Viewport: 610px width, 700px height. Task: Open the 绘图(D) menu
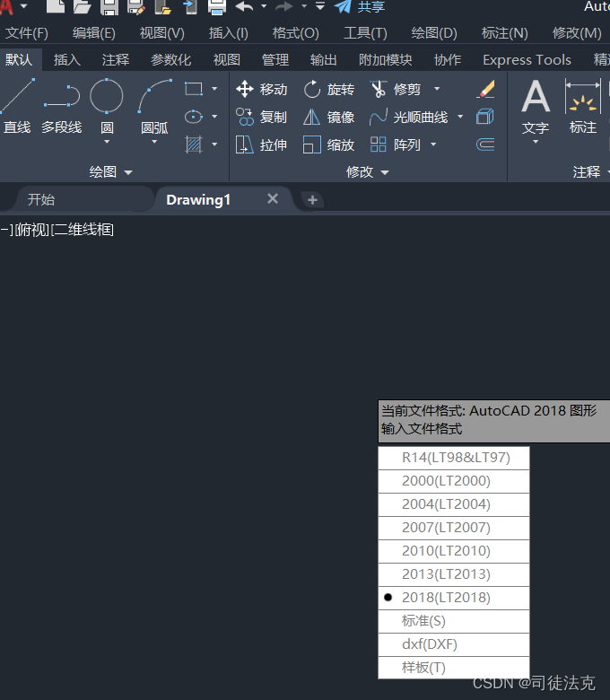click(434, 33)
